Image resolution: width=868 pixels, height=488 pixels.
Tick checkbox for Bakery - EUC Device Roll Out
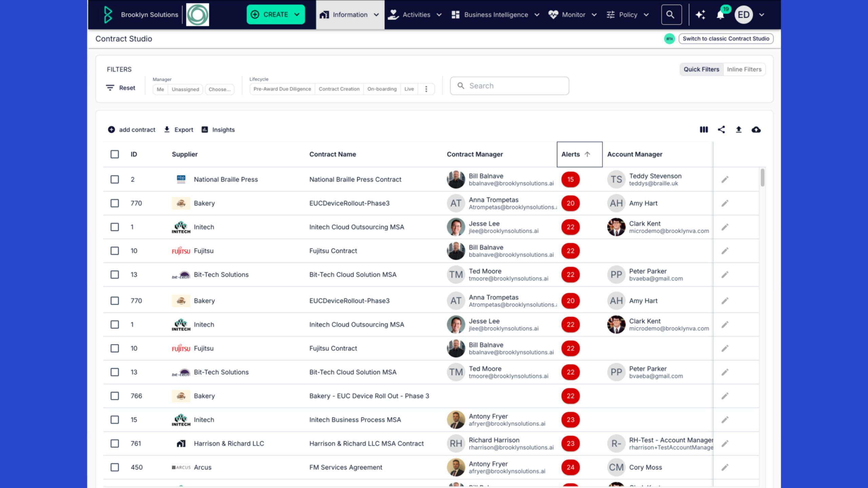point(115,396)
